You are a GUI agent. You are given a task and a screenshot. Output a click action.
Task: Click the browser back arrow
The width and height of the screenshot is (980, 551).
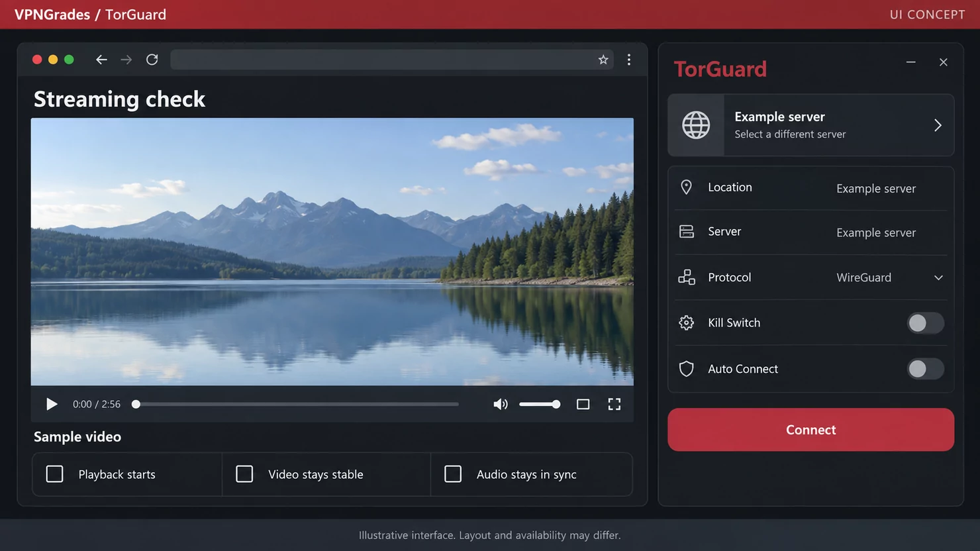click(101, 60)
